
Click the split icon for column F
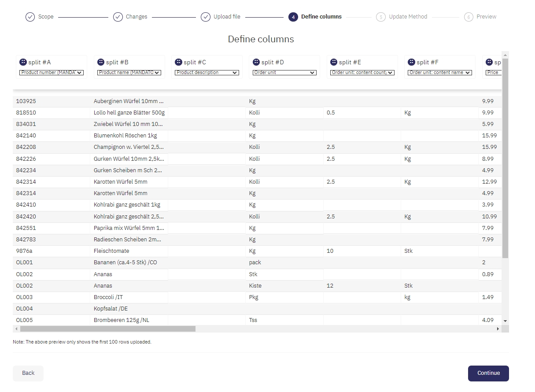pos(411,62)
